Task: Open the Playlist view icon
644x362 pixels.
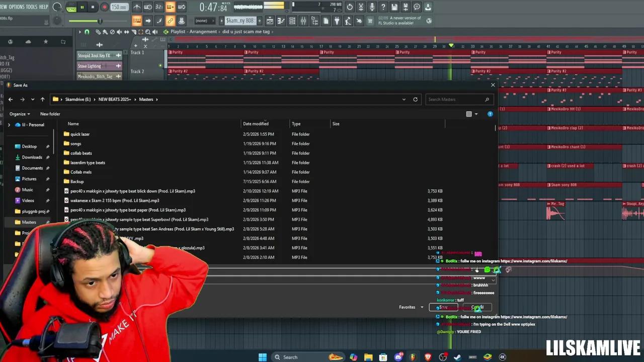Action: 270,21
